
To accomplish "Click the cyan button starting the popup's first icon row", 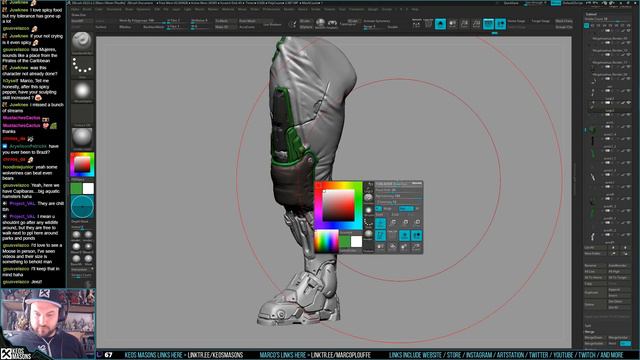I will pyautogui.click(x=380, y=223).
